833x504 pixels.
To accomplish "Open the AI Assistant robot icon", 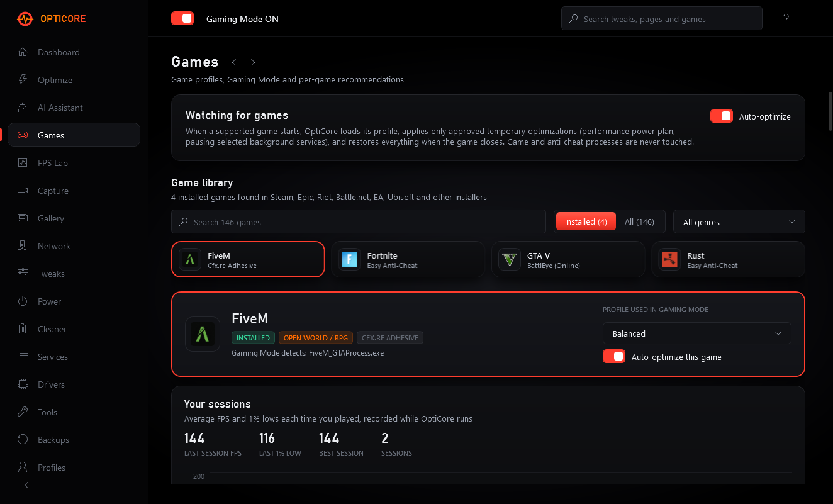I will (x=23, y=108).
